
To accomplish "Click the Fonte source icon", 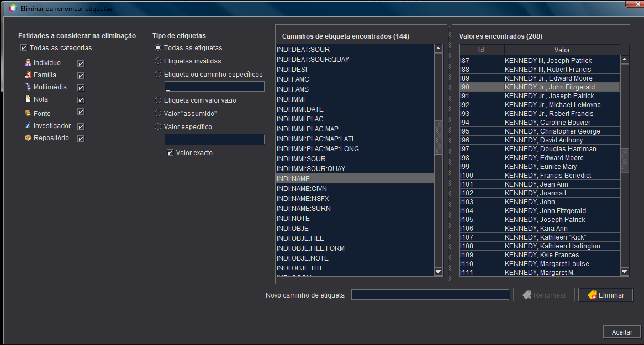I will (28, 113).
